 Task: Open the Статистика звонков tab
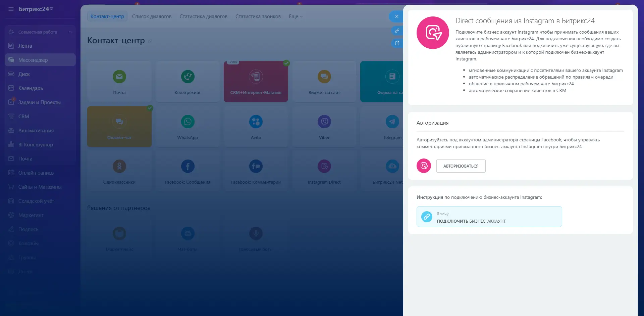[x=258, y=16]
